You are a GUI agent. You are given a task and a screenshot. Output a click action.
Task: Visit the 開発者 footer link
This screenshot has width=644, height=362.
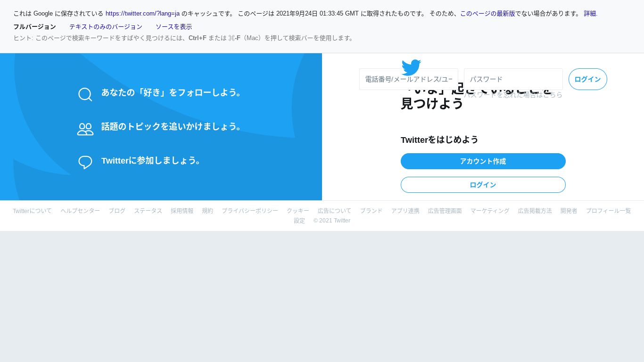click(x=569, y=211)
